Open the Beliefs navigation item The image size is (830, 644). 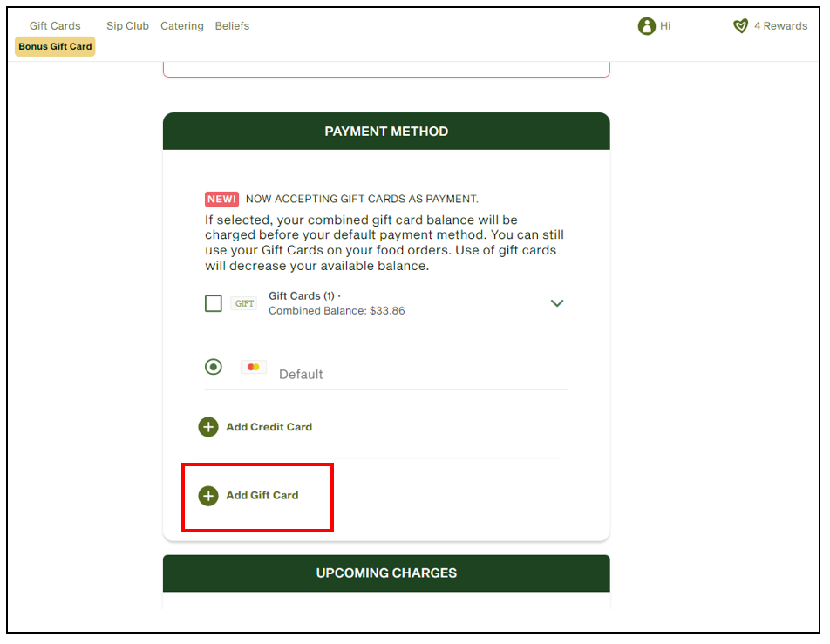pos(232,25)
